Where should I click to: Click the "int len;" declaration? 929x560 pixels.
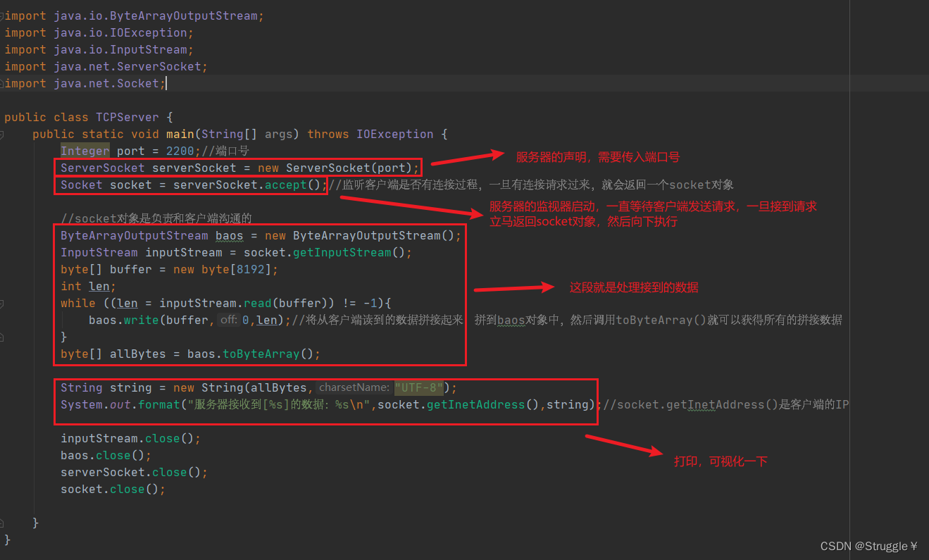coord(88,286)
